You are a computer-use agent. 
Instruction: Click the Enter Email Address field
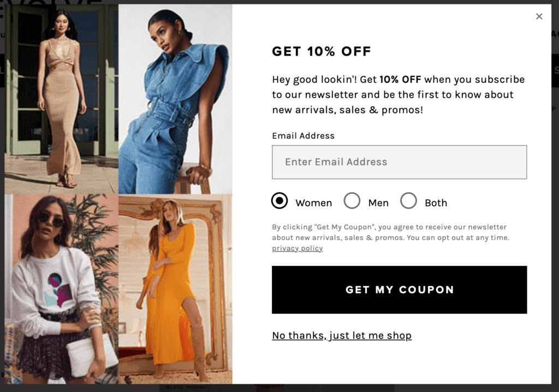click(x=399, y=162)
